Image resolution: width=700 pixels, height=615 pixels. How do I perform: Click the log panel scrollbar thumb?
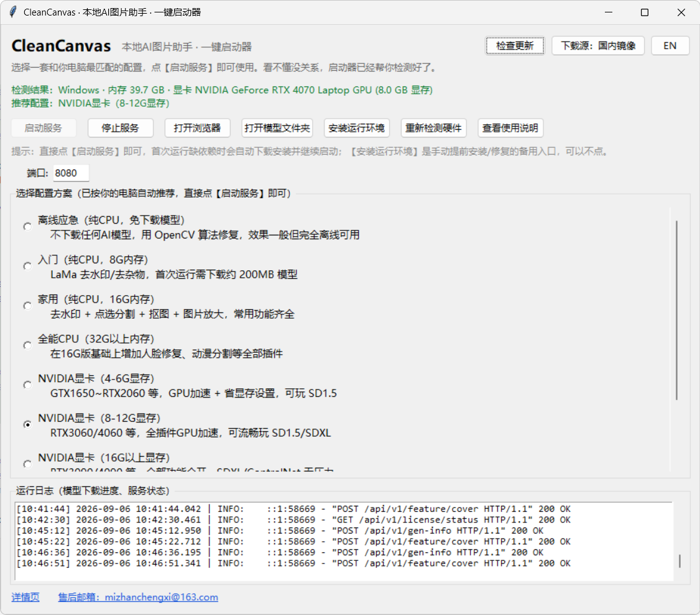pos(679,561)
